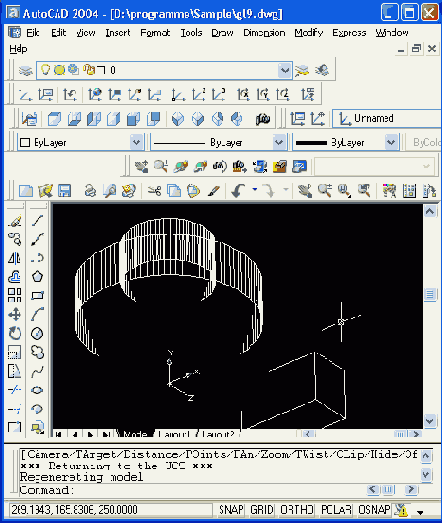Select the Erase tool icon
The width and height of the screenshot is (442, 523).
pyautogui.click(x=14, y=220)
